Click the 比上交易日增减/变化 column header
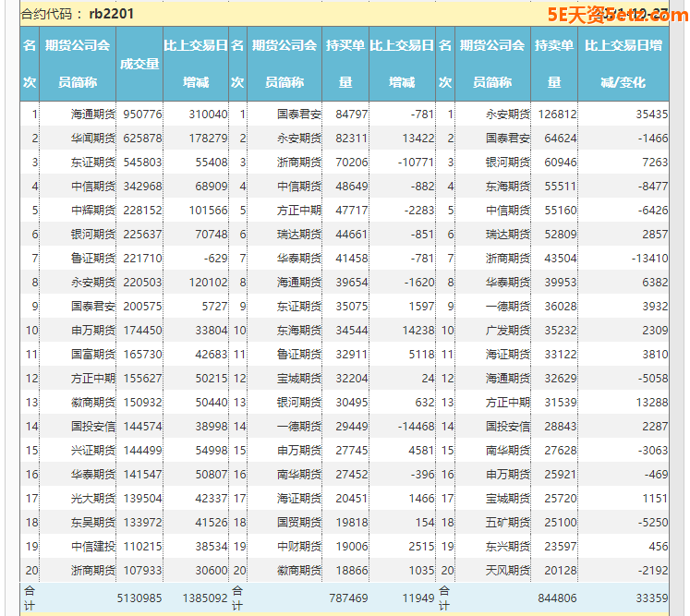 click(623, 64)
